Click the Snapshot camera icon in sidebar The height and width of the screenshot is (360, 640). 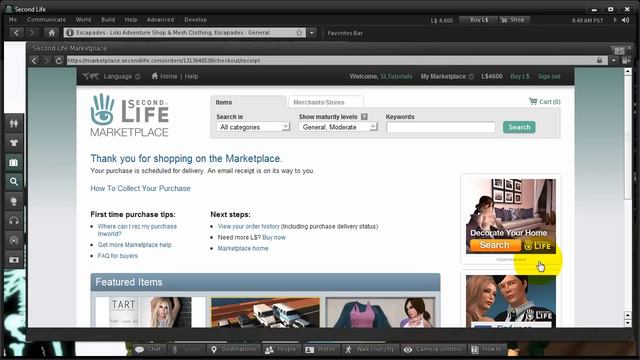tap(13, 260)
